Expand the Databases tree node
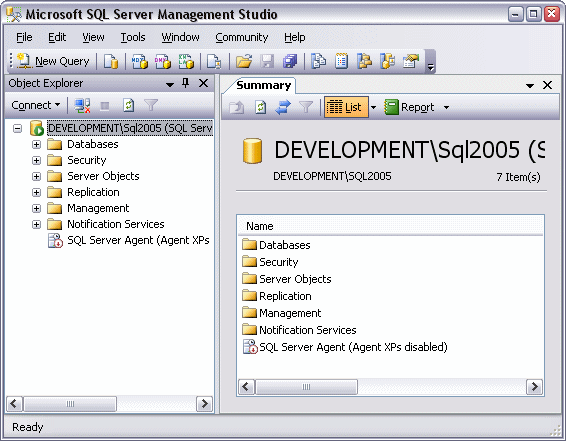Viewport: 566px width, 441px height. tap(36, 144)
